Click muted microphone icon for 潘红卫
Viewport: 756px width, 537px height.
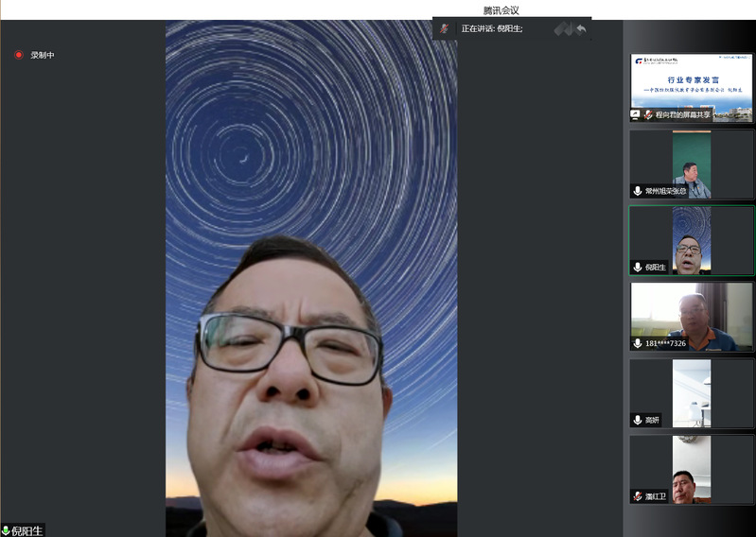pyautogui.click(x=638, y=496)
